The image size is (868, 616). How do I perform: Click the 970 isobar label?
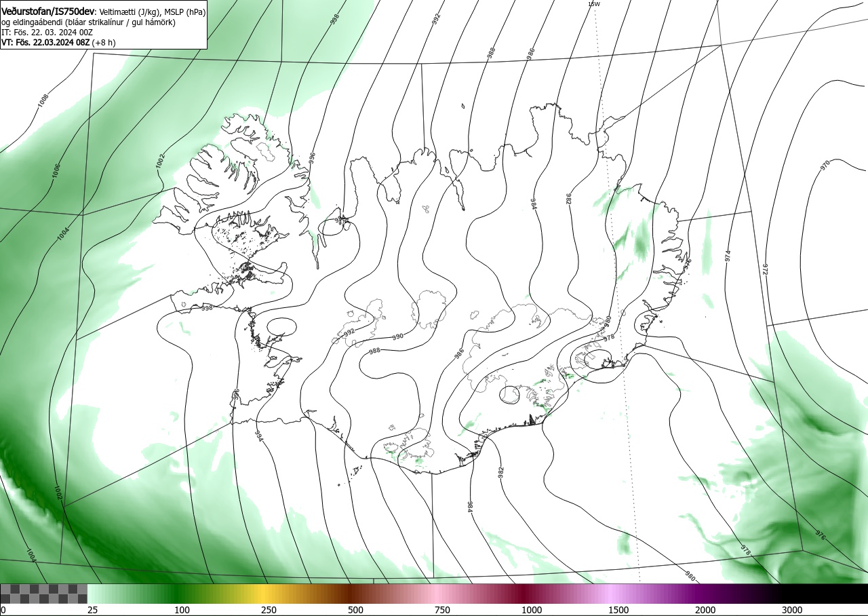[825, 165]
